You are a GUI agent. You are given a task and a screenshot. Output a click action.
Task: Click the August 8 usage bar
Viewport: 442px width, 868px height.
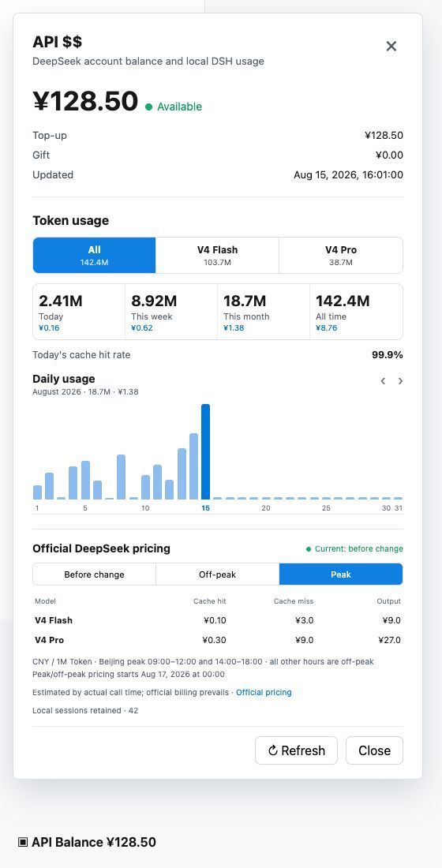coord(122,477)
